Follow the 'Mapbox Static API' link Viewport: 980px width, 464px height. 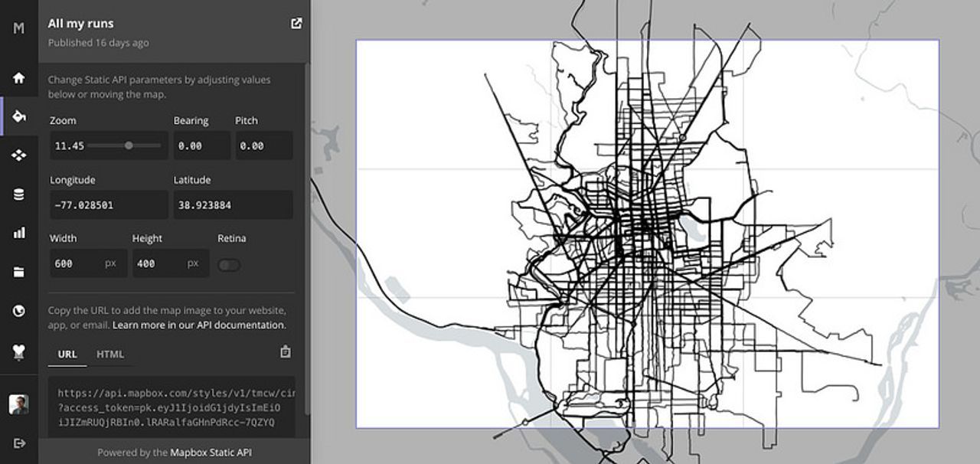pyautogui.click(x=211, y=453)
